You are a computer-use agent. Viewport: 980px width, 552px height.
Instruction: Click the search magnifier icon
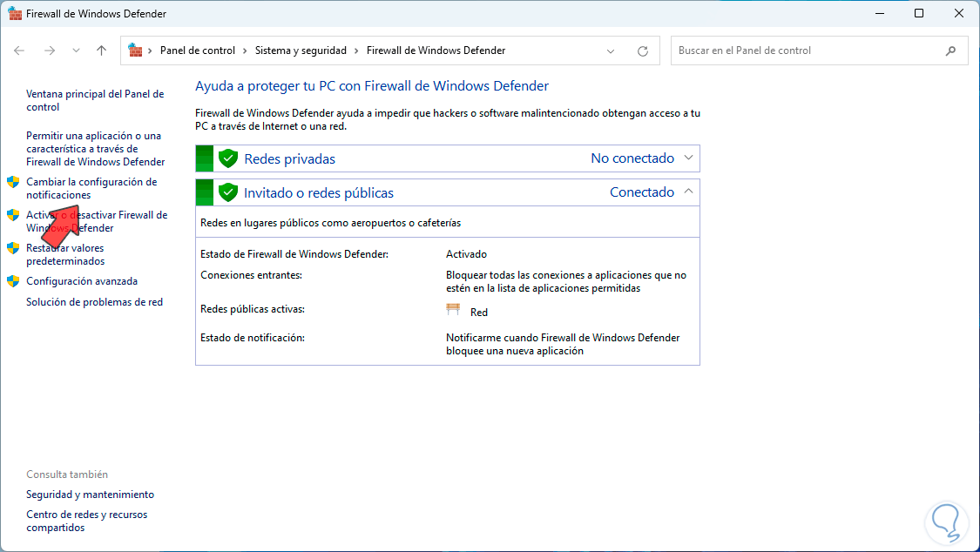pos(950,50)
